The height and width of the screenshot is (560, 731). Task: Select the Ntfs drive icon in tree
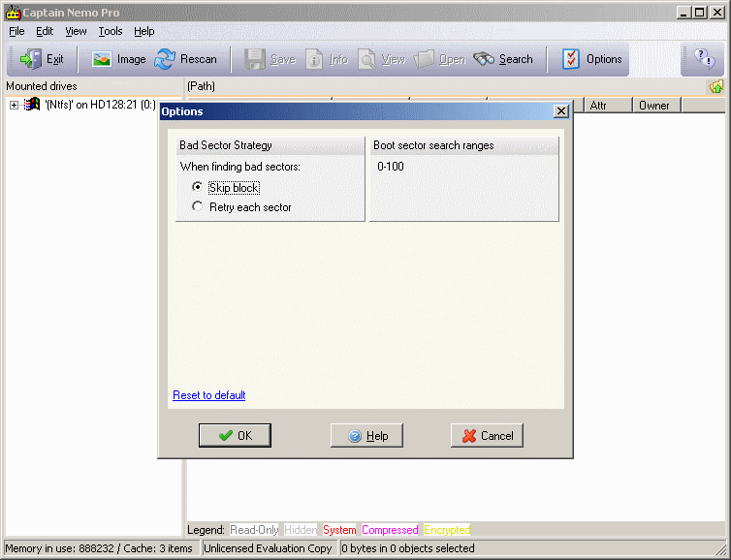(x=32, y=105)
